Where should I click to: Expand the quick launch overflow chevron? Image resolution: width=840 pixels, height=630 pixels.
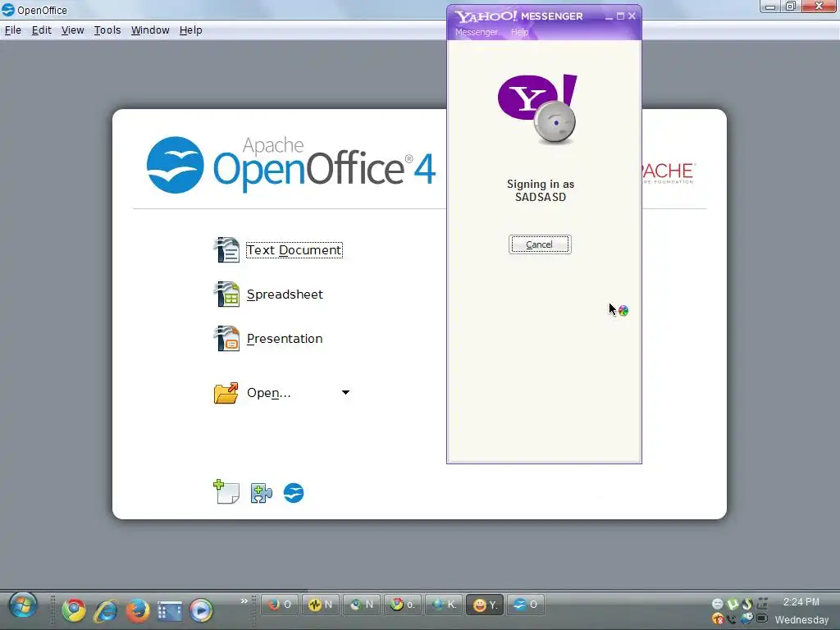[x=244, y=601]
